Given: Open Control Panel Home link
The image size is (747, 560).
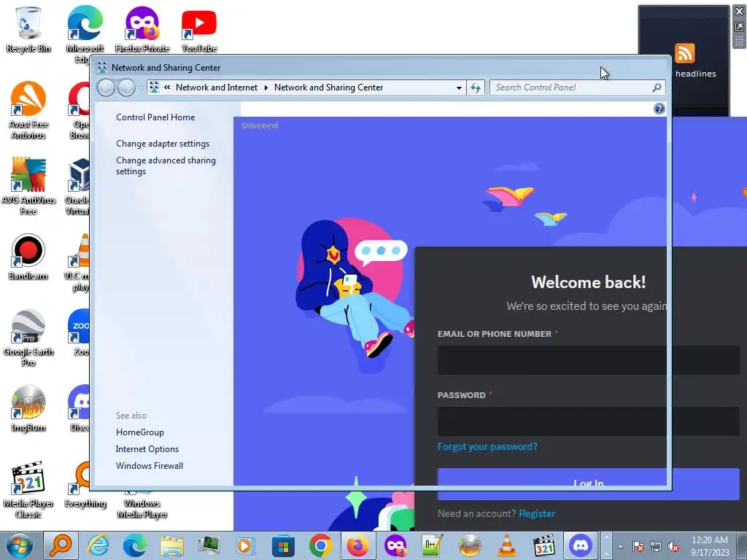Looking at the screenshot, I should 155,117.
